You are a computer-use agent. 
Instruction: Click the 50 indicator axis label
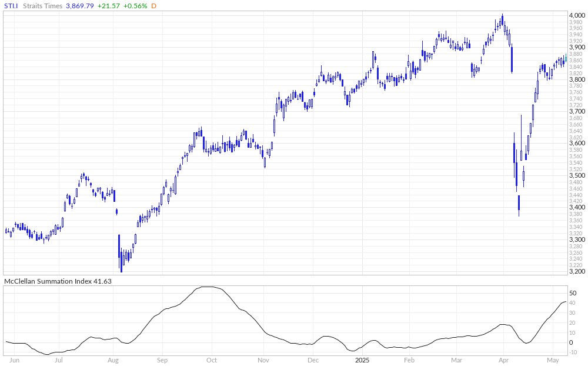[573, 293]
